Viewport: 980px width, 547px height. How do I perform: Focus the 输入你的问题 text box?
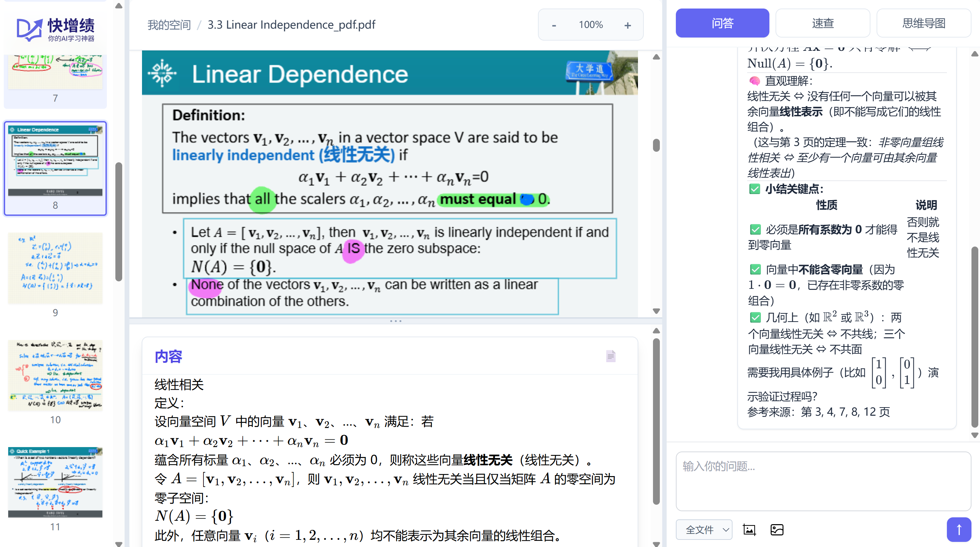[x=823, y=481]
